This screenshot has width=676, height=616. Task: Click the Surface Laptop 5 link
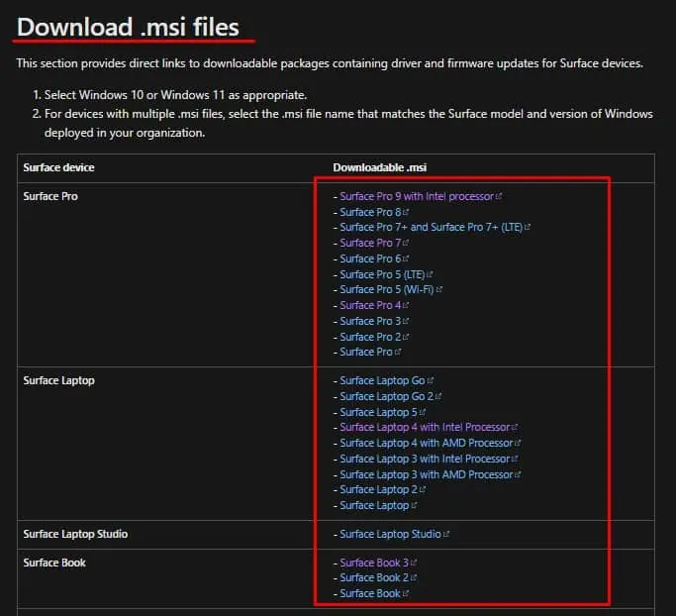click(x=378, y=412)
